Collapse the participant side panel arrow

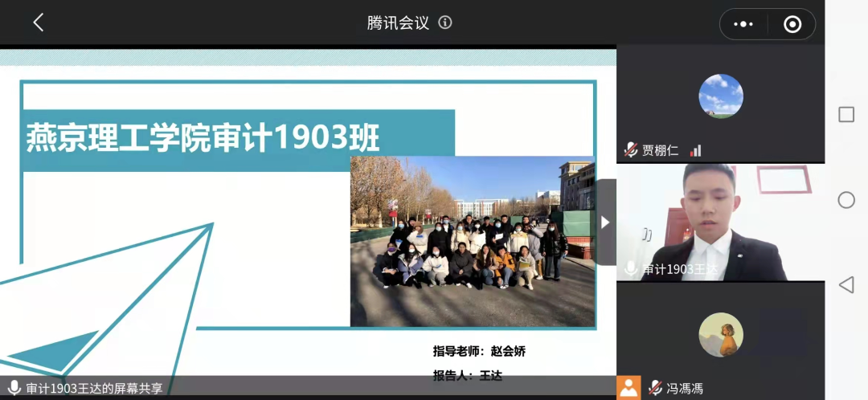tap(605, 222)
